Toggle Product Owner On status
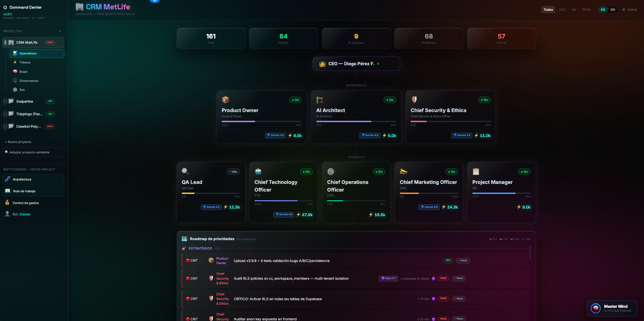This screenshot has height=321, width=644. coord(295,100)
